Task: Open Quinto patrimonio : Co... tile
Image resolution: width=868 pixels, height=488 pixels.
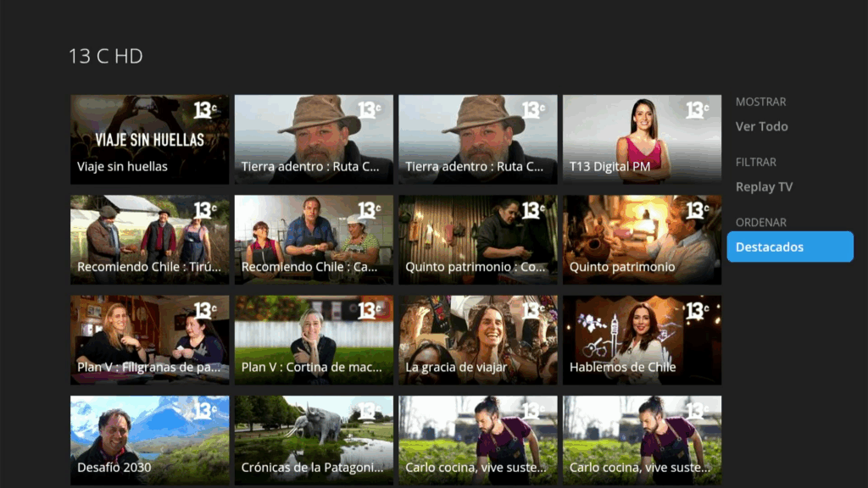Action: (x=478, y=240)
